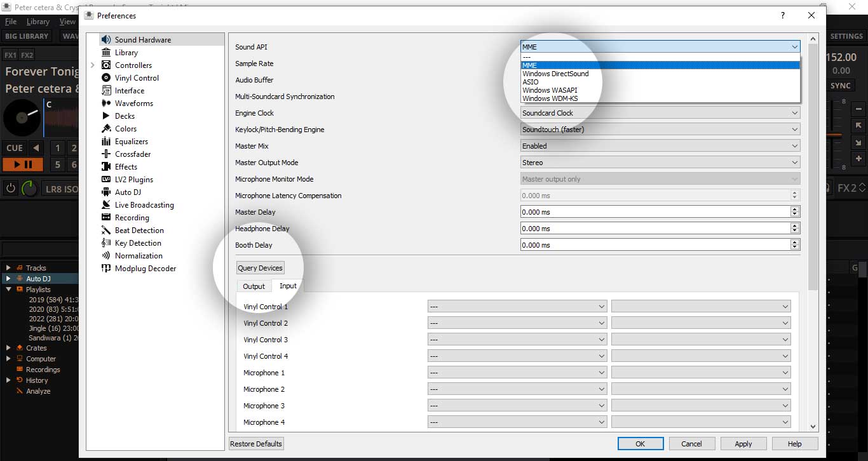The height and width of the screenshot is (461, 868).
Task: Switch to the Output tab
Action: click(254, 286)
